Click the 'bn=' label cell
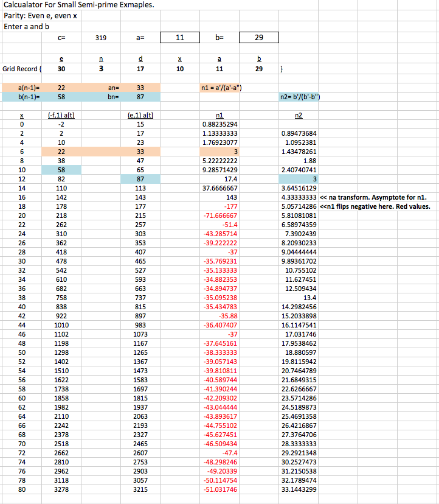This screenshot has width=439, height=504. point(113,97)
